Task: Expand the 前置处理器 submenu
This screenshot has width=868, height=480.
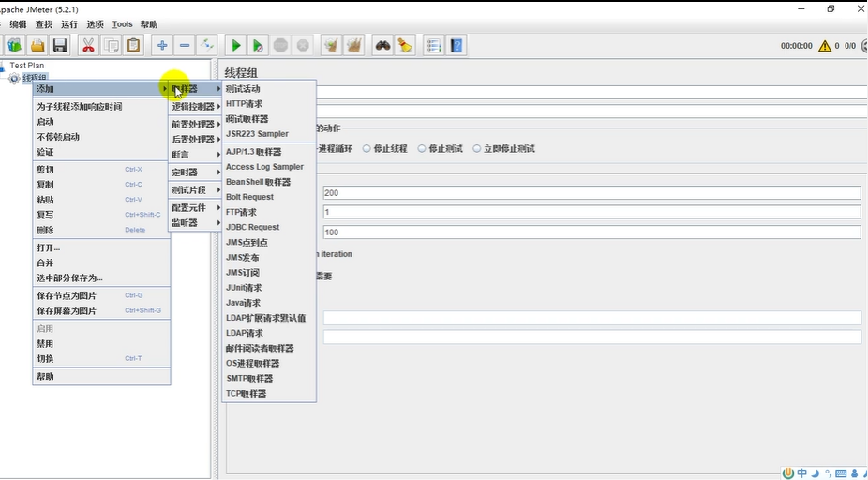Action: [195, 124]
